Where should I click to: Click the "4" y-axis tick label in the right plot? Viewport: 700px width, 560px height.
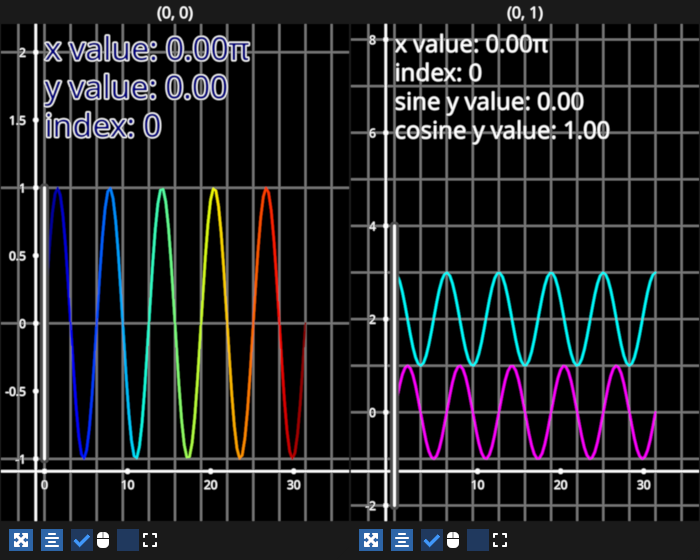pos(372,226)
